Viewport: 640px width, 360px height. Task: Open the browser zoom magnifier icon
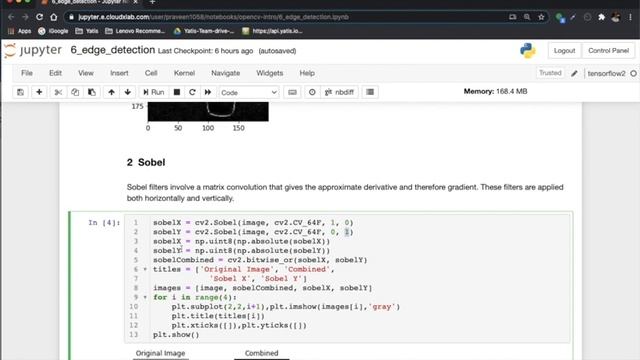(527, 17)
